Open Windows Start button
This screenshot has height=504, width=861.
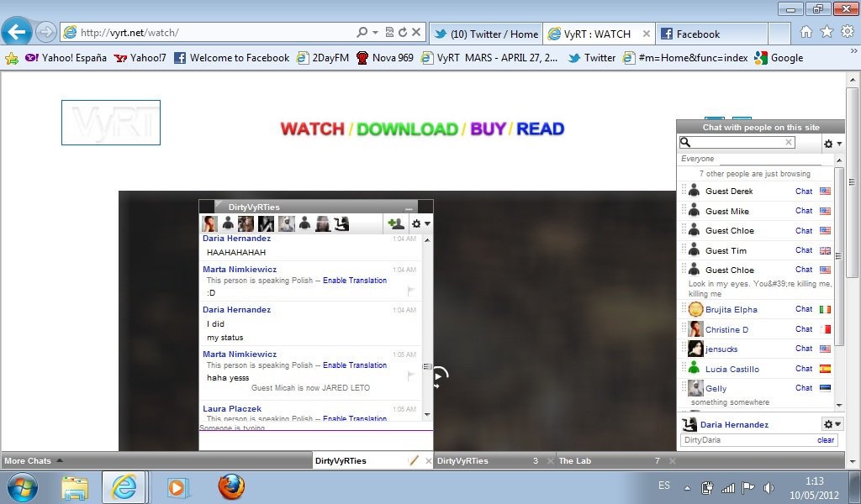23,487
